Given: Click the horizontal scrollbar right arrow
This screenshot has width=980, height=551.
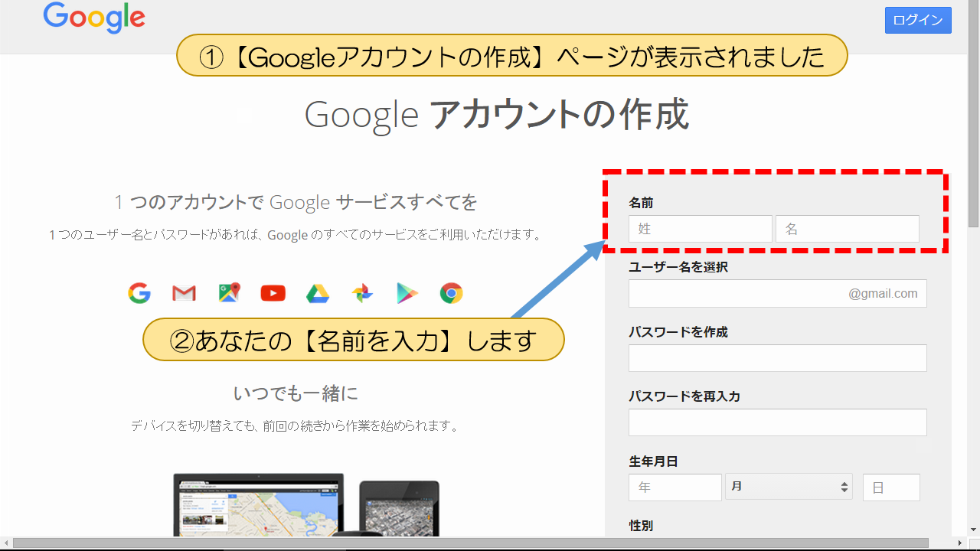Looking at the screenshot, I should [961, 543].
